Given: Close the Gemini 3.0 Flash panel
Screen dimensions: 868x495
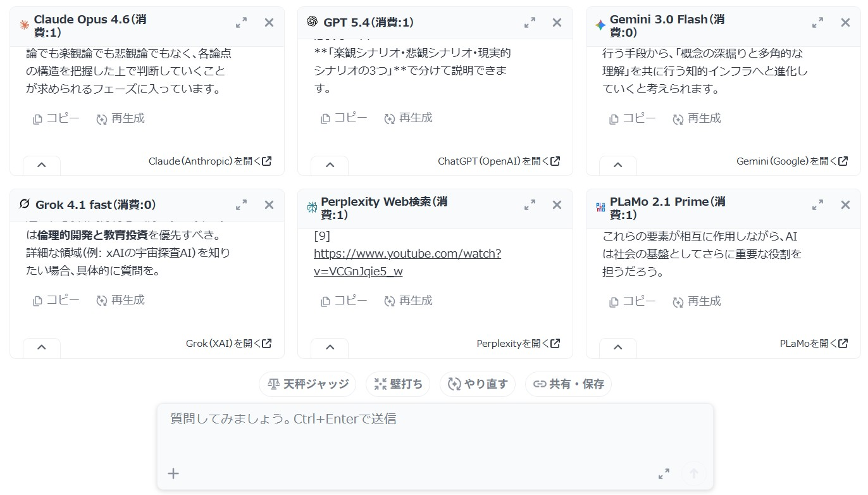Looking at the screenshot, I should pyautogui.click(x=845, y=23).
